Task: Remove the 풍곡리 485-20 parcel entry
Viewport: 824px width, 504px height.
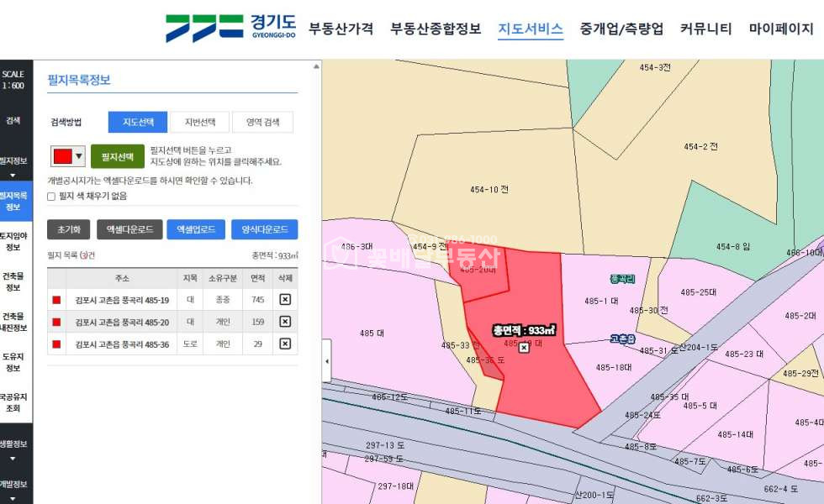Action: [x=284, y=322]
